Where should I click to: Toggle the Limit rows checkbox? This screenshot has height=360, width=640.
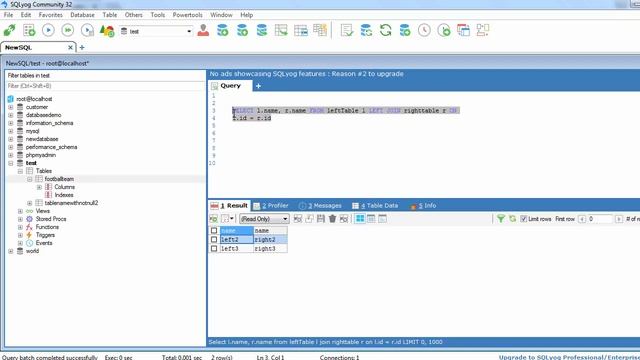click(x=524, y=219)
